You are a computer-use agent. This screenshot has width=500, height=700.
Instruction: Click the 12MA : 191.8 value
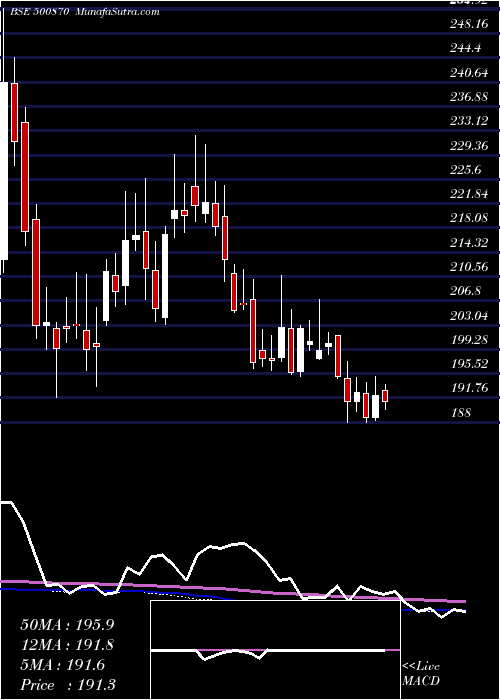click(x=67, y=645)
